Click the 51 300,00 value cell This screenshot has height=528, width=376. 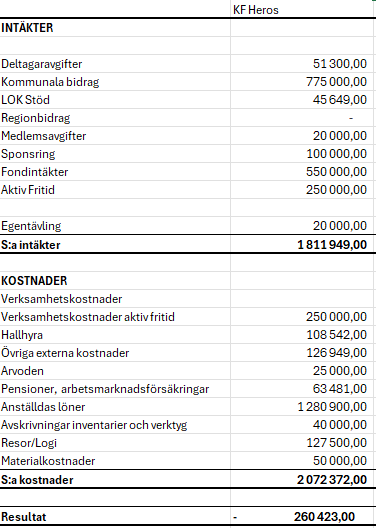point(302,64)
